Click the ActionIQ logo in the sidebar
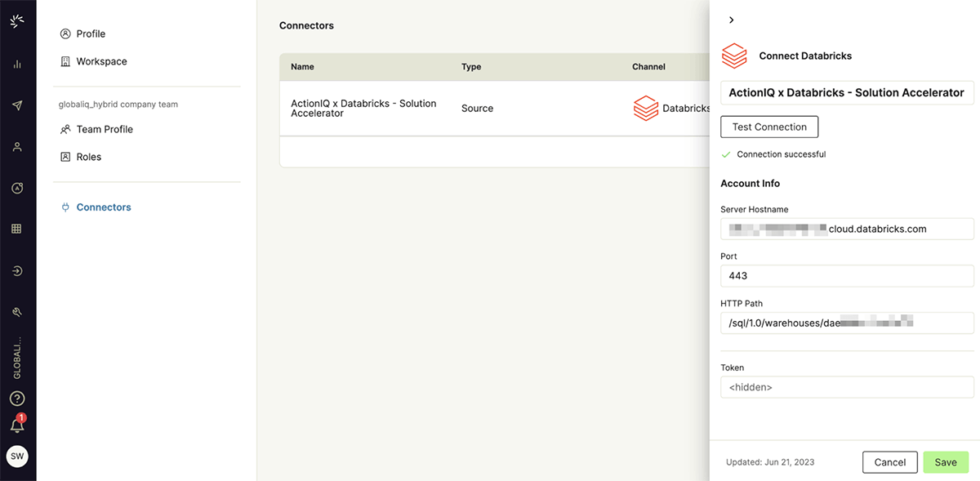The image size is (980, 481). (x=17, y=21)
